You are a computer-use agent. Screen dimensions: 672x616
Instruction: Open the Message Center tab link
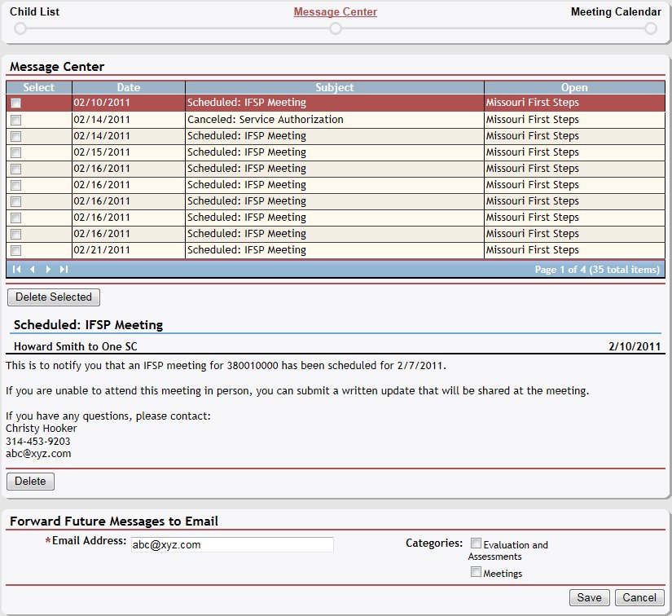(335, 12)
